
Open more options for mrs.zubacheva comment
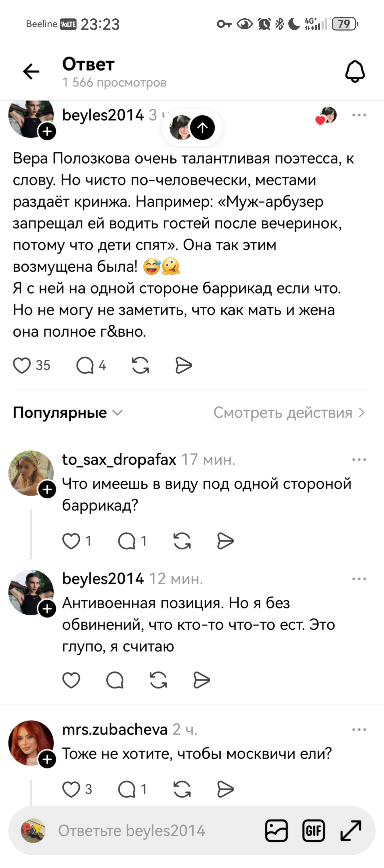[x=359, y=729]
